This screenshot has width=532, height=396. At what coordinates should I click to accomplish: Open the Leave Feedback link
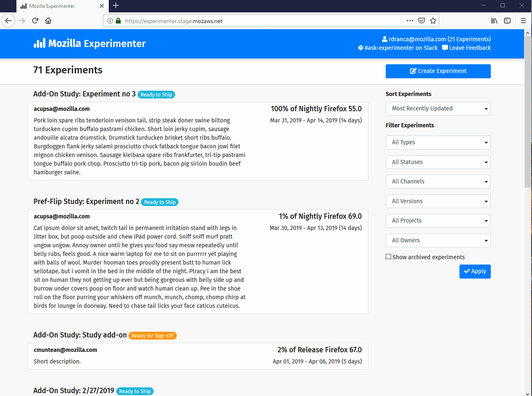[x=466, y=48]
